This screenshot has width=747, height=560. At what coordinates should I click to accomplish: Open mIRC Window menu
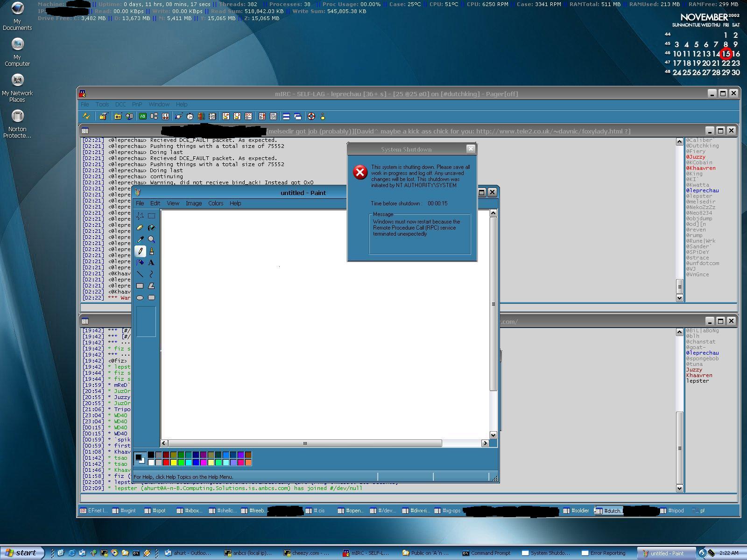pos(159,104)
